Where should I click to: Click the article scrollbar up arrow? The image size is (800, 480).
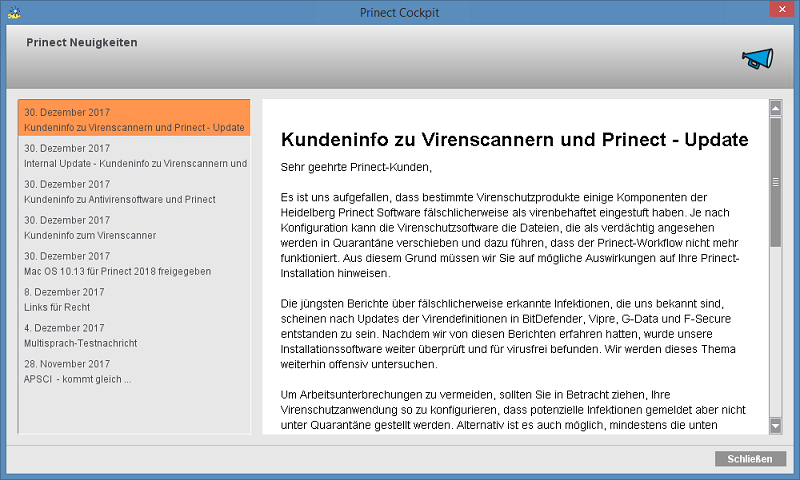[x=775, y=106]
